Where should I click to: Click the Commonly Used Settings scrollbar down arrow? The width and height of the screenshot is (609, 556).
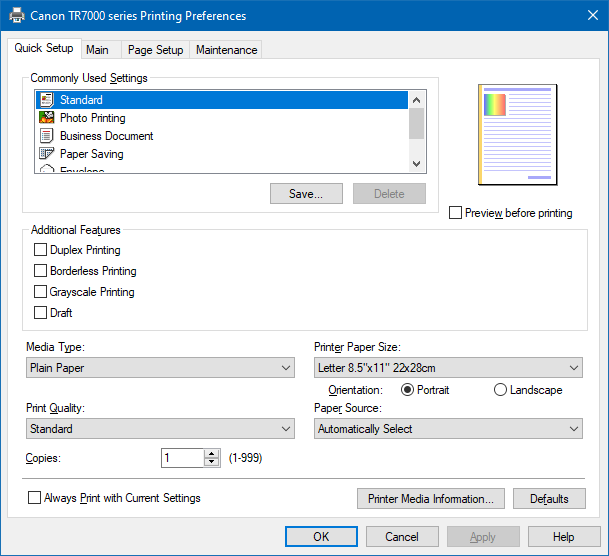[417, 165]
